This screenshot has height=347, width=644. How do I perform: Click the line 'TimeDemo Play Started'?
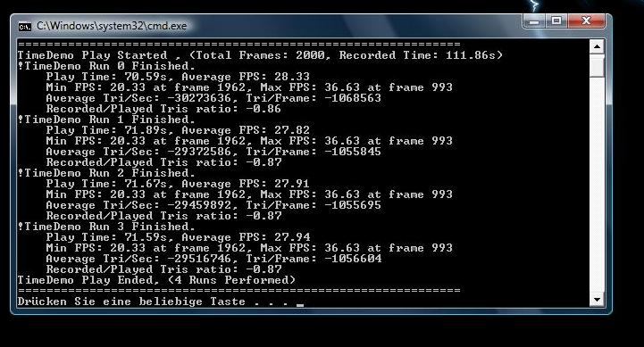point(260,55)
